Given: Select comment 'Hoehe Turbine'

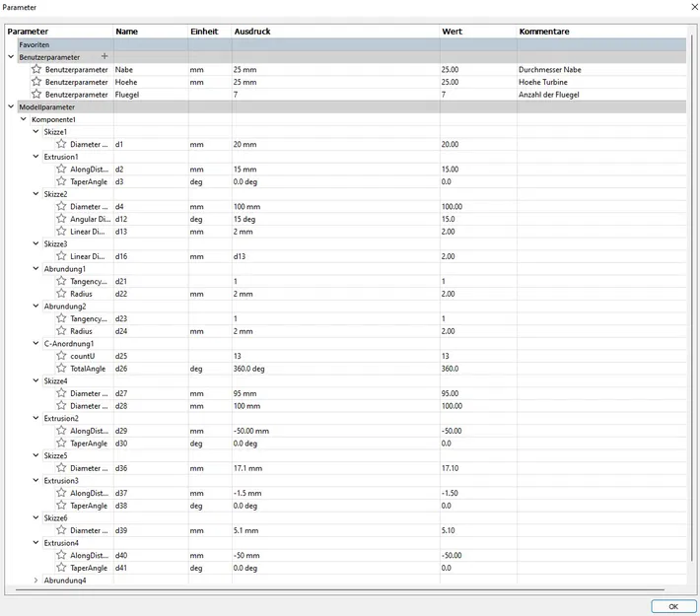Looking at the screenshot, I should [x=543, y=82].
